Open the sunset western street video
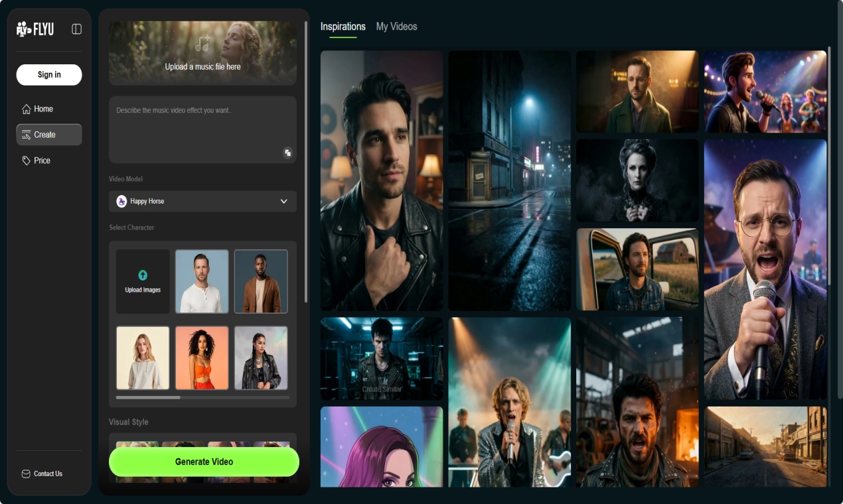Image resolution: width=843 pixels, height=504 pixels. point(765,447)
